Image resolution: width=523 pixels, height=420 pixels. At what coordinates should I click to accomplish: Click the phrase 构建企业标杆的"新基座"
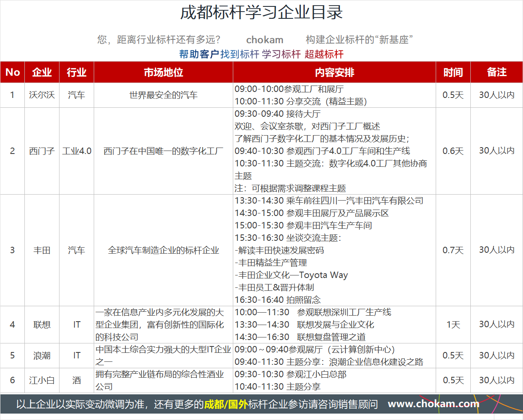click(x=360, y=40)
